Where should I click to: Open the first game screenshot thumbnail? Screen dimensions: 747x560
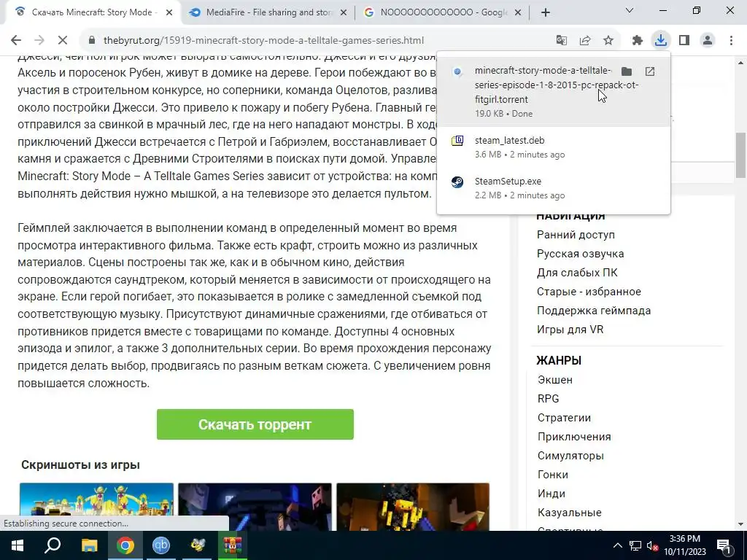coord(97,507)
